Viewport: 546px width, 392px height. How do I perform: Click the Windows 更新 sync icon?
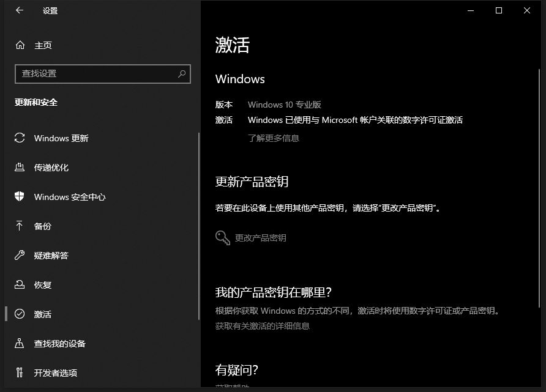20,138
